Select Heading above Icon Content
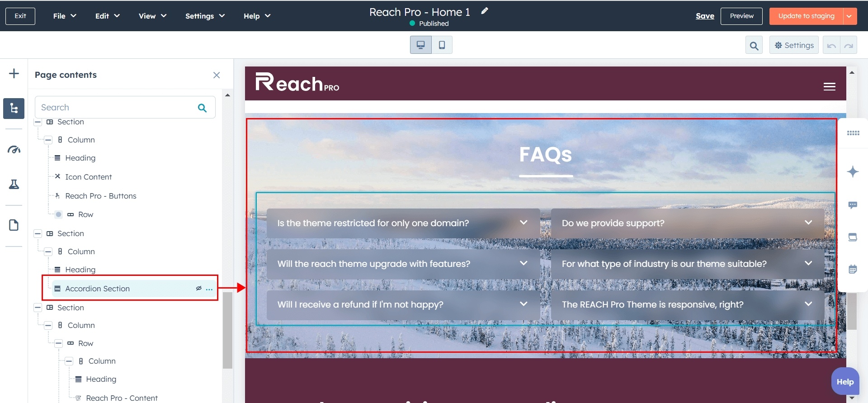 pyautogui.click(x=80, y=158)
